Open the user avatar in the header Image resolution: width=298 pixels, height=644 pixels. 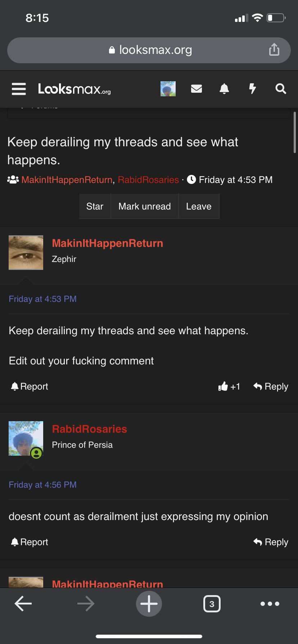pos(168,89)
